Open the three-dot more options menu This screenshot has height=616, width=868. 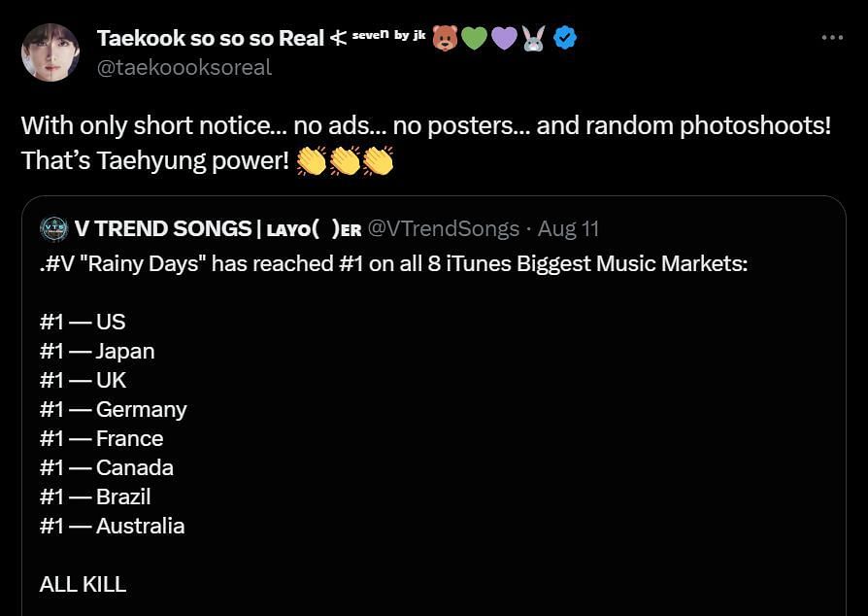[832, 38]
